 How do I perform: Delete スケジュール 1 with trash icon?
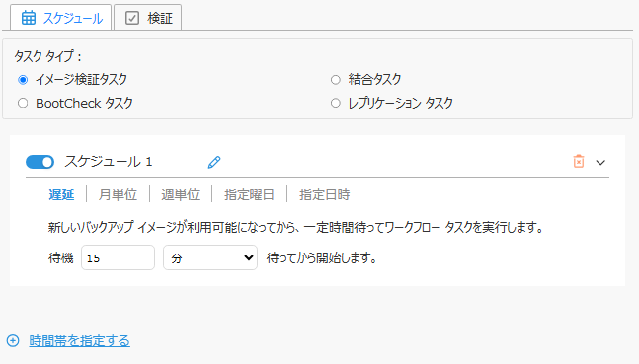579,161
